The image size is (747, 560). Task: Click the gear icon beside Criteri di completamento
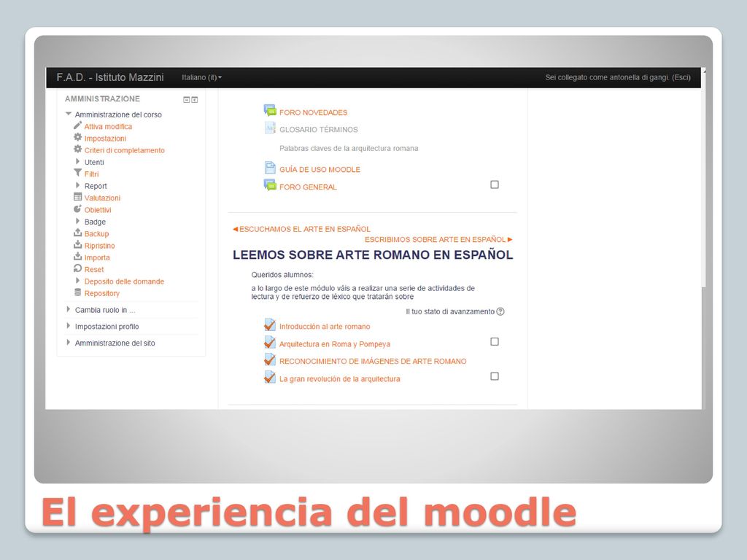77,149
